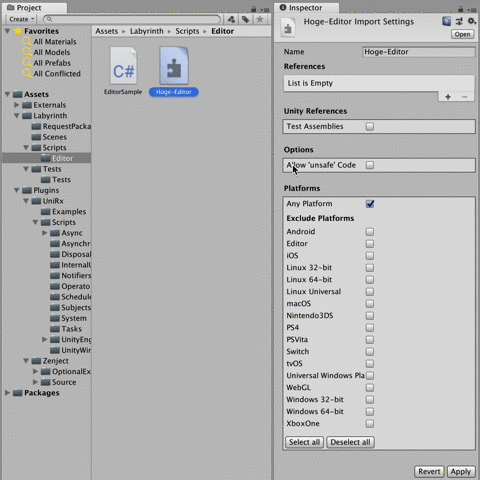480x480 pixels.
Task: Collapse the Plugins folder arrow
Action: tap(17, 190)
